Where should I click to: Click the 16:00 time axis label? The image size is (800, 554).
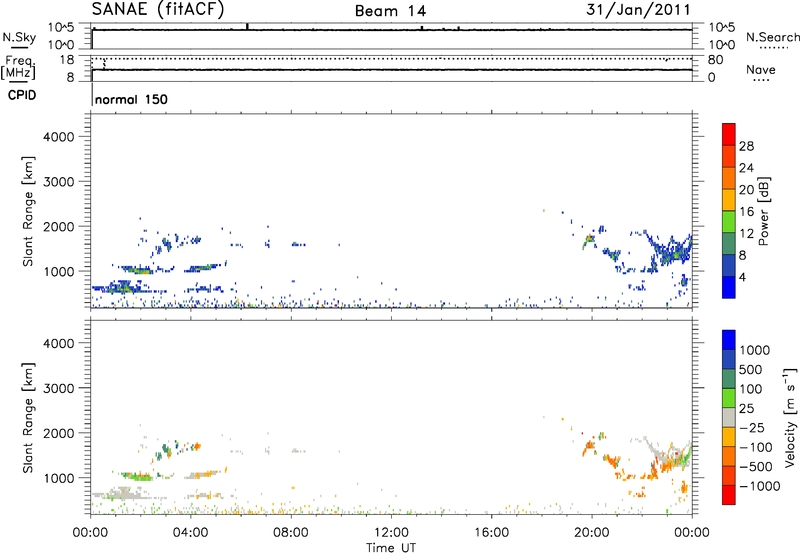click(x=491, y=533)
